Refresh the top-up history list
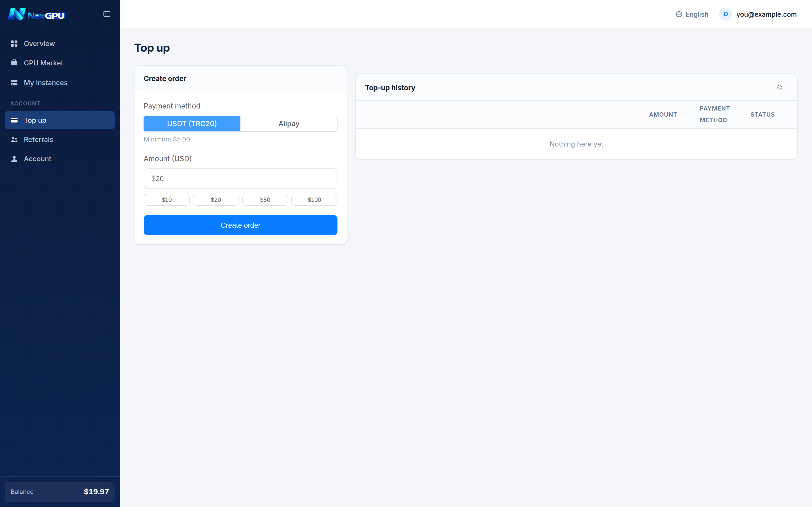 click(780, 87)
